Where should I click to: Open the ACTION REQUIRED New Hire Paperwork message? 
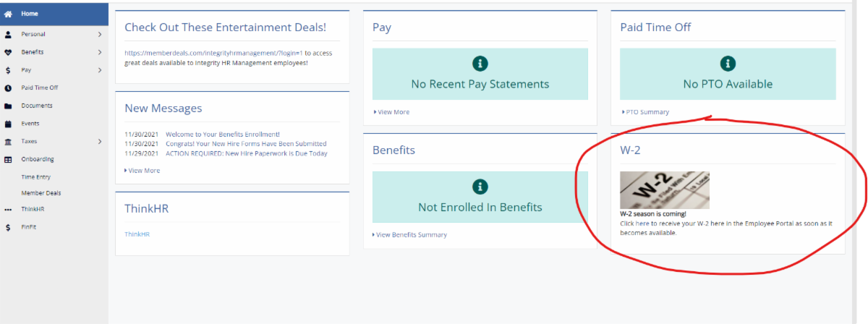point(246,153)
